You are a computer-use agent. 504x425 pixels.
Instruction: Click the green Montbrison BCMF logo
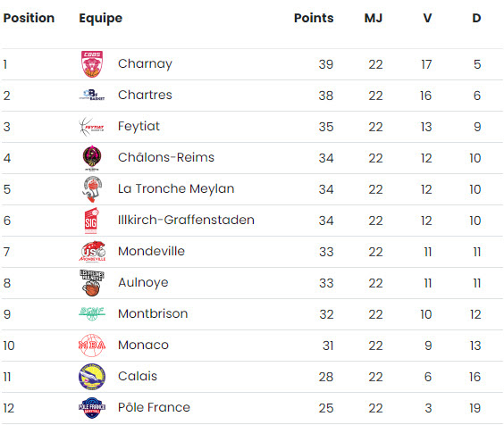click(x=92, y=314)
